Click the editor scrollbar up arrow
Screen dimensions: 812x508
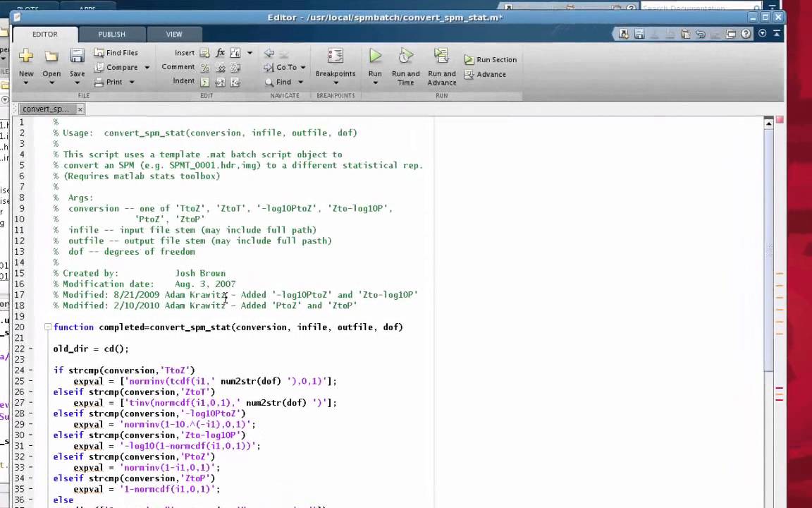tap(768, 123)
